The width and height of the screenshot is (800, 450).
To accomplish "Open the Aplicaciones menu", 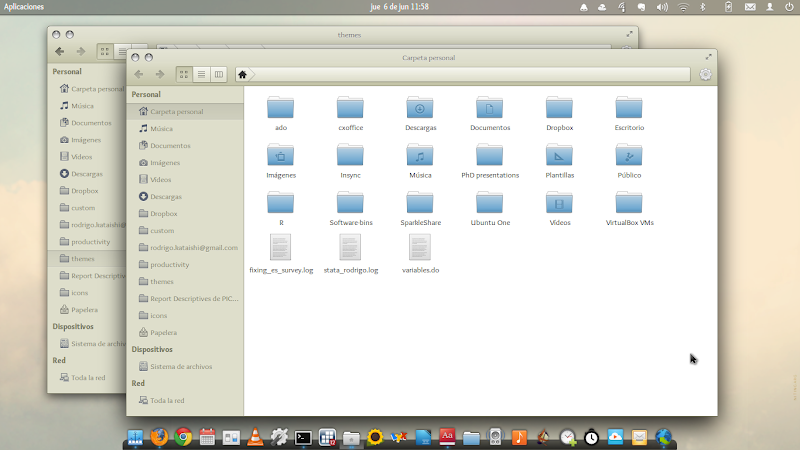I will (x=24, y=6).
